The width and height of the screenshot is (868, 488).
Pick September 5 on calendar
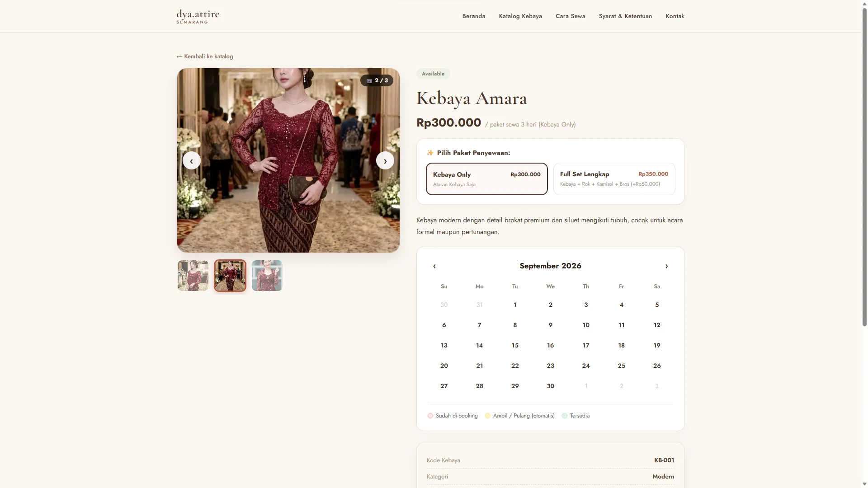(x=657, y=305)
